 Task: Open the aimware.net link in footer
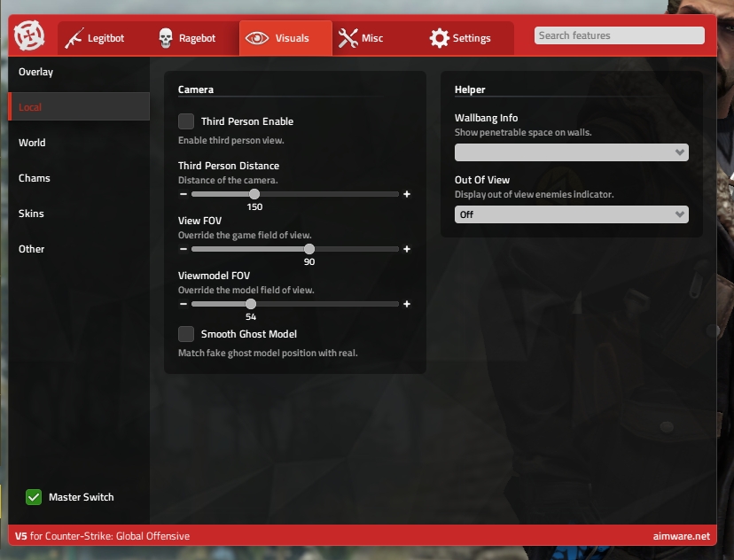point(680,536)
